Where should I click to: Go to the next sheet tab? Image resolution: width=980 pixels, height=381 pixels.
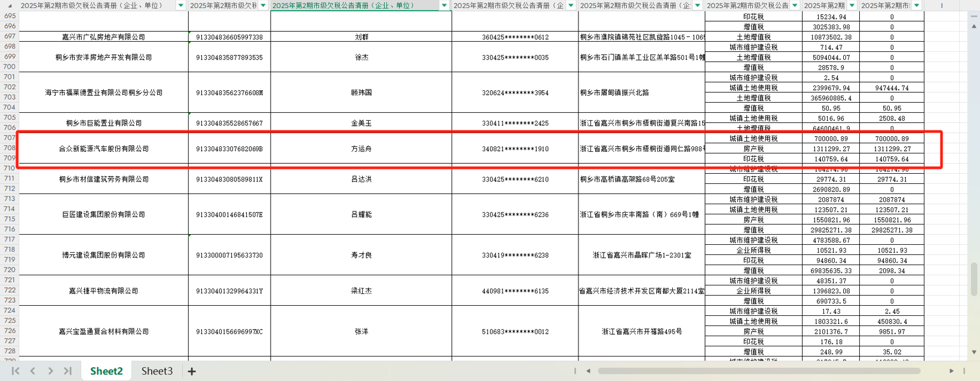click(50, 371)
